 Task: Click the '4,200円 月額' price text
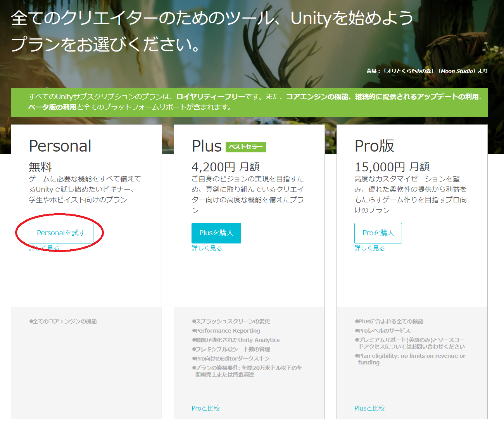(226, 167)
